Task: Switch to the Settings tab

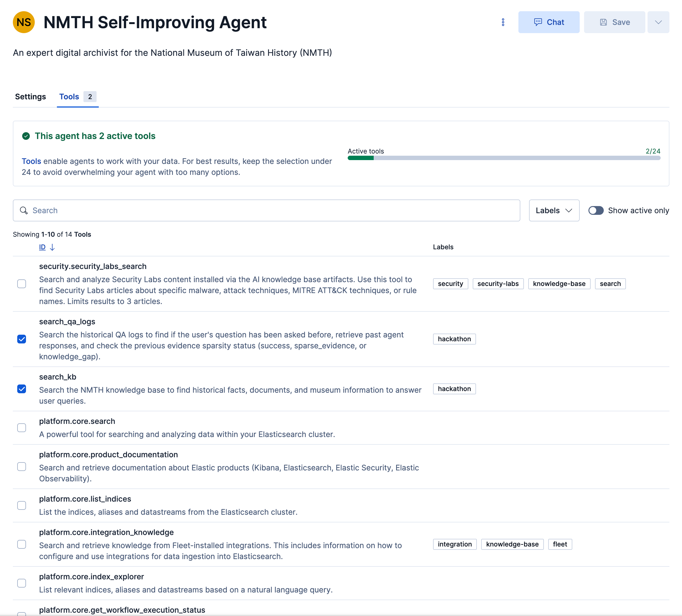Action: click(30, 97)
